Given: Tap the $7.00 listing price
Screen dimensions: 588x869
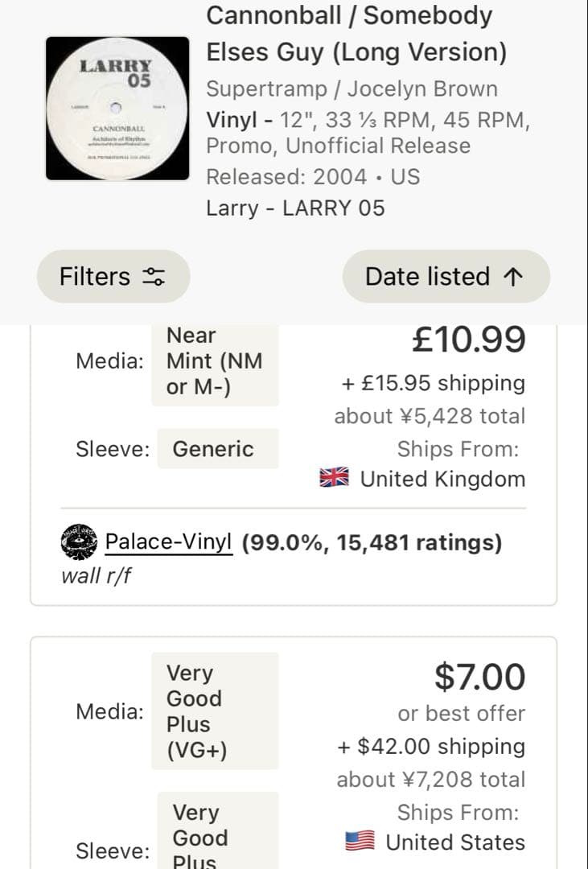Looking at the screenshot, I should (x=479, y=677).
